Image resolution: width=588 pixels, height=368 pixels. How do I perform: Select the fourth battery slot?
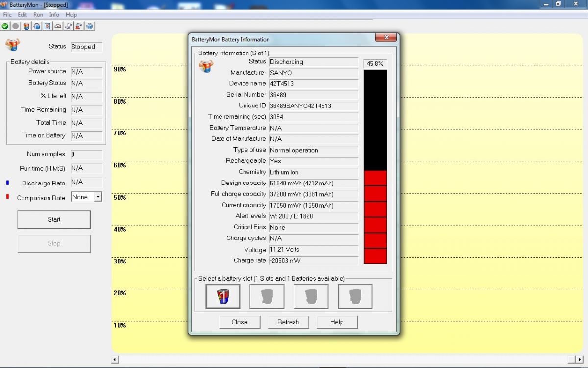pyautogui.click(x=355, y=296)
